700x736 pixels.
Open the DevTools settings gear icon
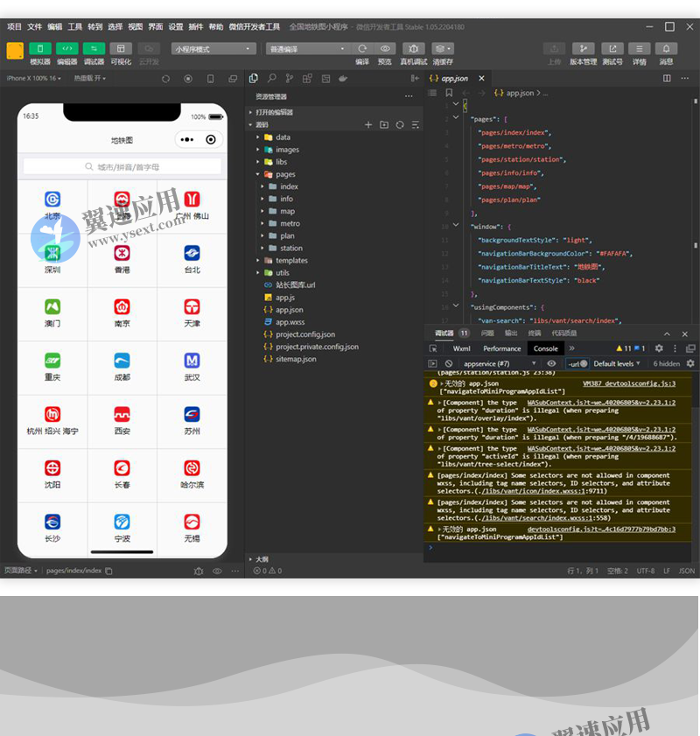click(x=659, y=348)
